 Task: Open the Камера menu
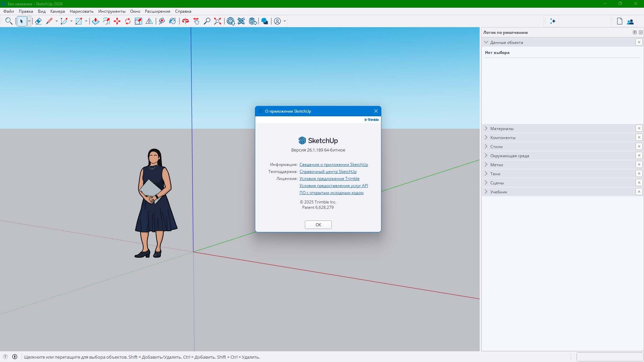(x=57, y=11)
